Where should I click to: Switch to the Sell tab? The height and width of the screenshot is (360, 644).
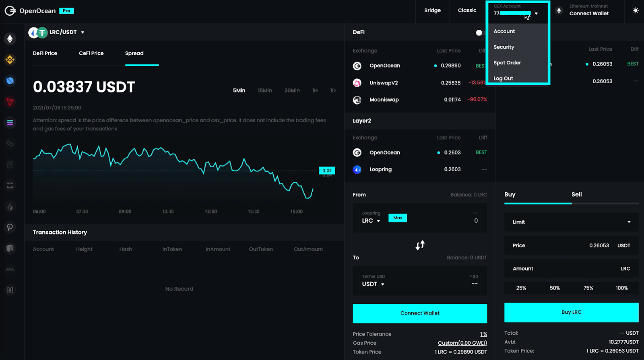pos(577,195)
